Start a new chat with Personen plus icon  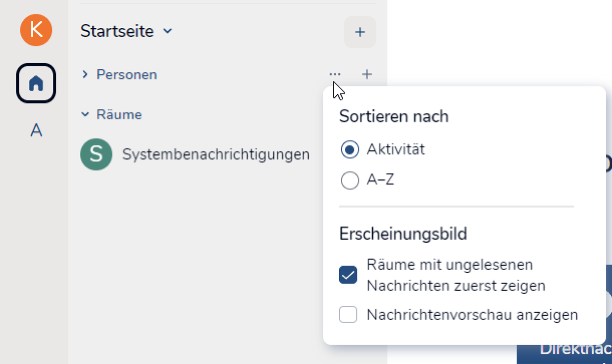(367, 75)
